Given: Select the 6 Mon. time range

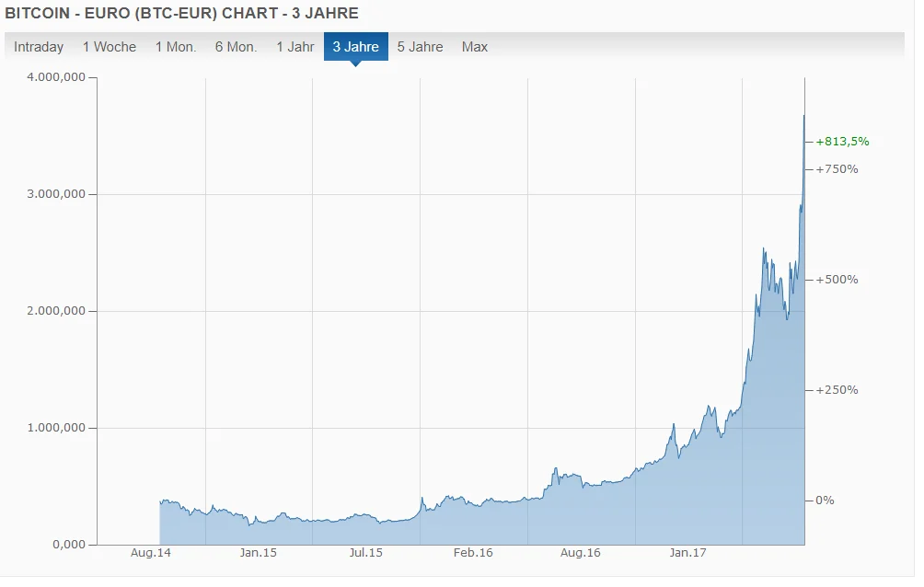Looking at the screenshot, I should [236, 47].
